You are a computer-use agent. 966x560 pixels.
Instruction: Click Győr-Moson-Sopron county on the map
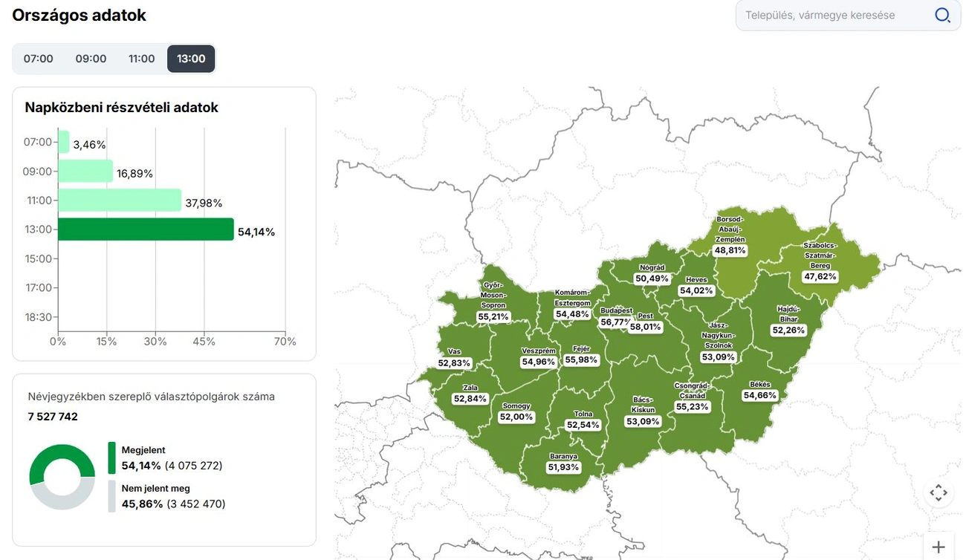pyautogui.click(x=493, y=301)
